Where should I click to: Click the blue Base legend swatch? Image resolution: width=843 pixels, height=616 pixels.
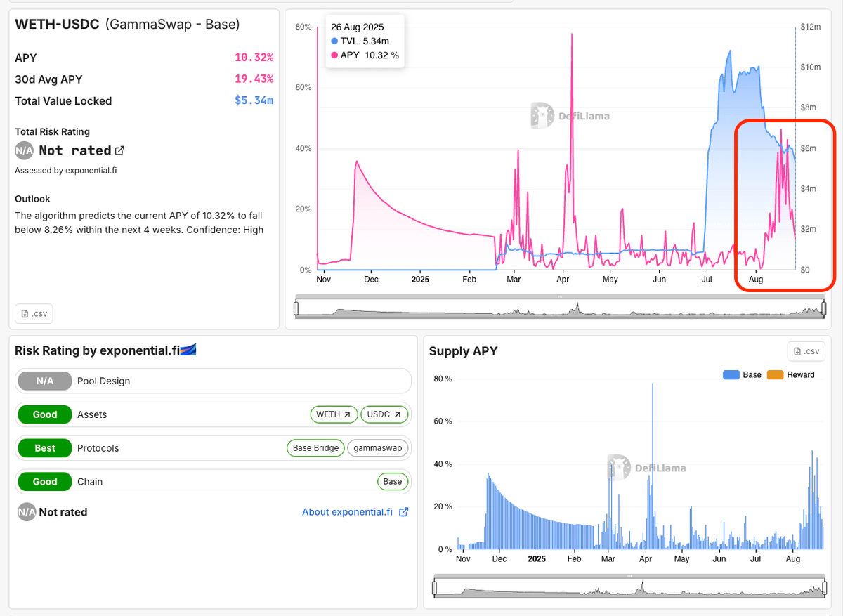pyautogui.click(x=731, y=375)
